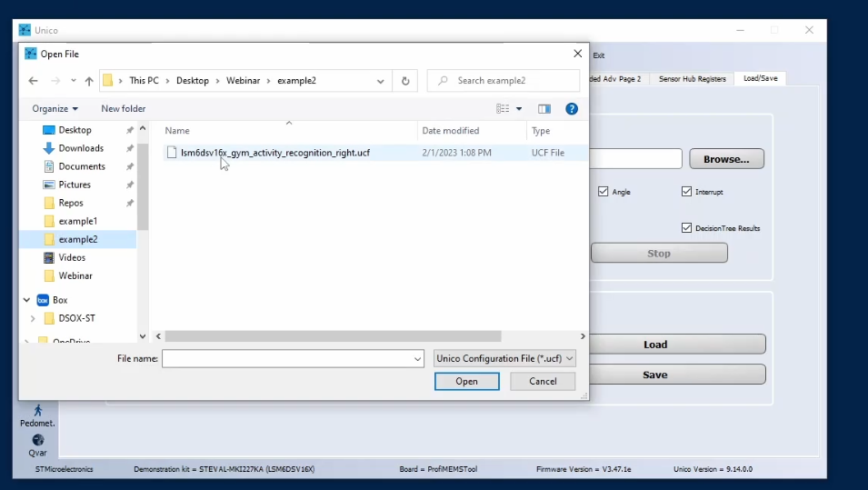This screenshot has height=490, width=868.
Task: Click Desktop in the breadcrumb path
Action: [193, 81]
